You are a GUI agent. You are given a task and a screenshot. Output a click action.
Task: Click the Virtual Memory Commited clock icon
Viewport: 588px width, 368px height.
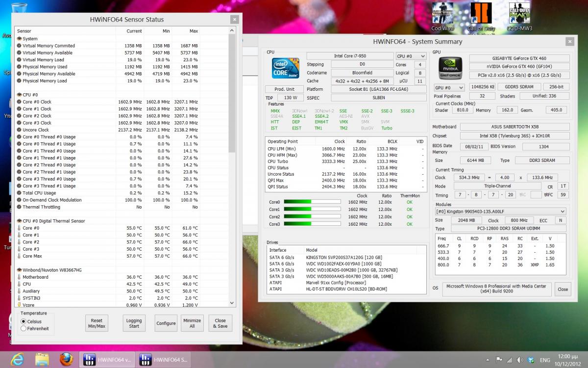pos(19,46)
